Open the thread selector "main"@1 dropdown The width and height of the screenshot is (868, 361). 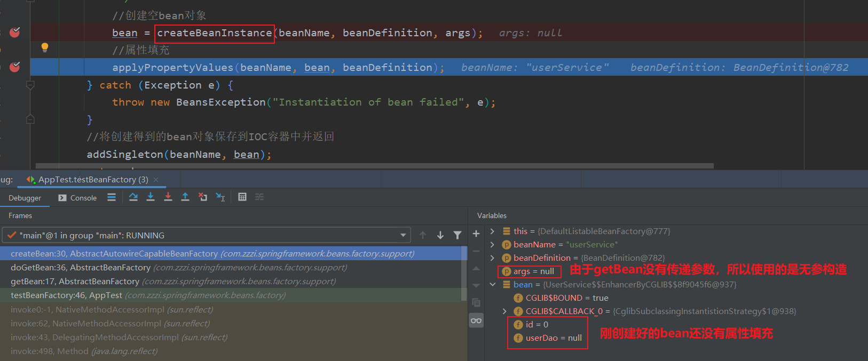pyautogui.click(x=403, y=235)
